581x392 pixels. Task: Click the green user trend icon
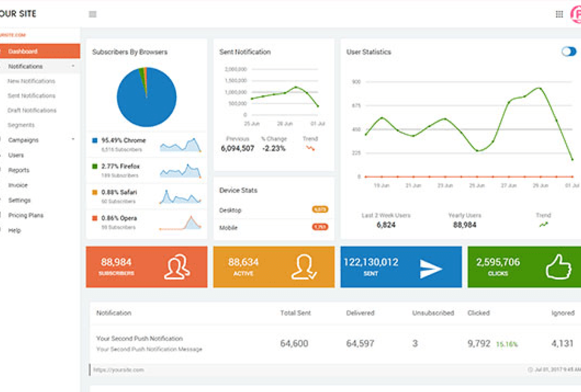pyautogui.click(x=544, y=225)
